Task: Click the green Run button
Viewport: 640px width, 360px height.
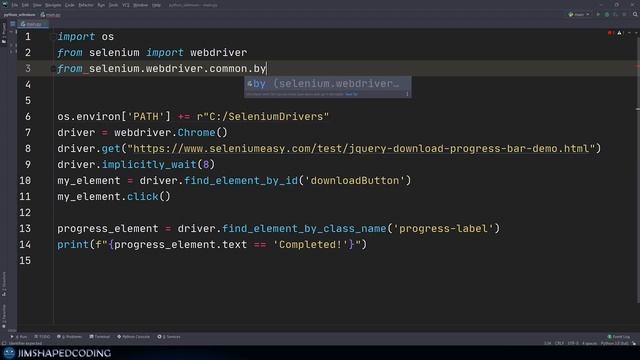Action: click(x=598, y=15)
